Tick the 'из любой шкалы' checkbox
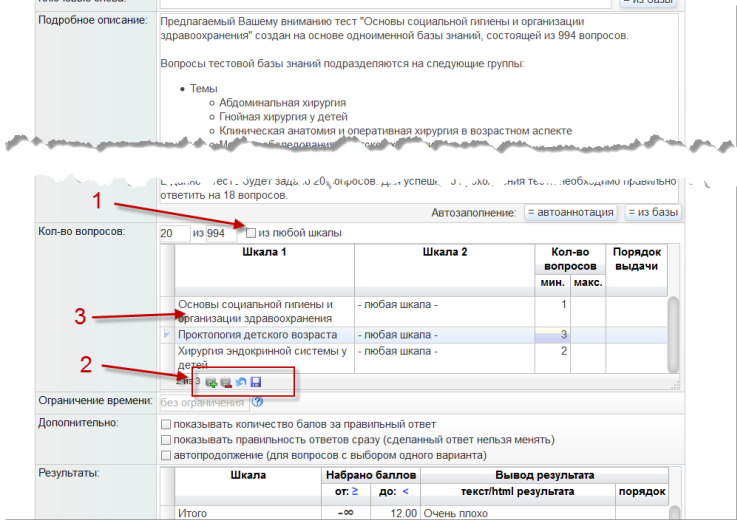This screenshot has width=737, height=520. pyautogui.click(x=251, y=233)
